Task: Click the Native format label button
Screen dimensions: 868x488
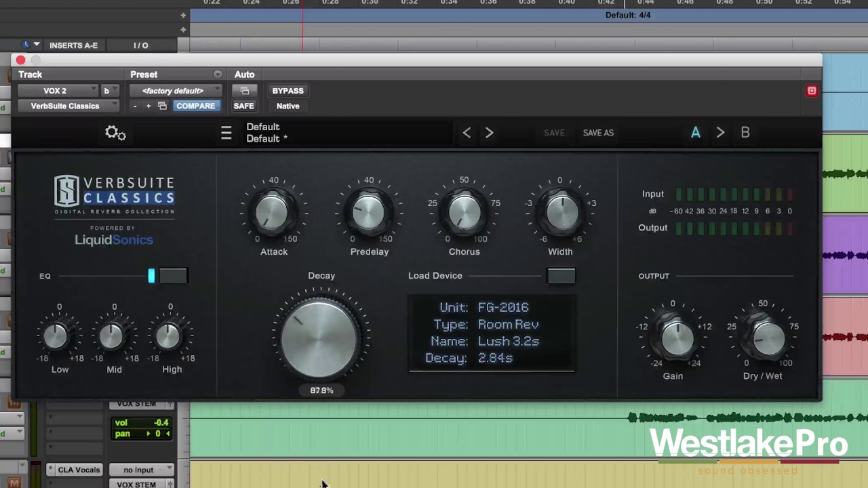Action: click(288, 106)
